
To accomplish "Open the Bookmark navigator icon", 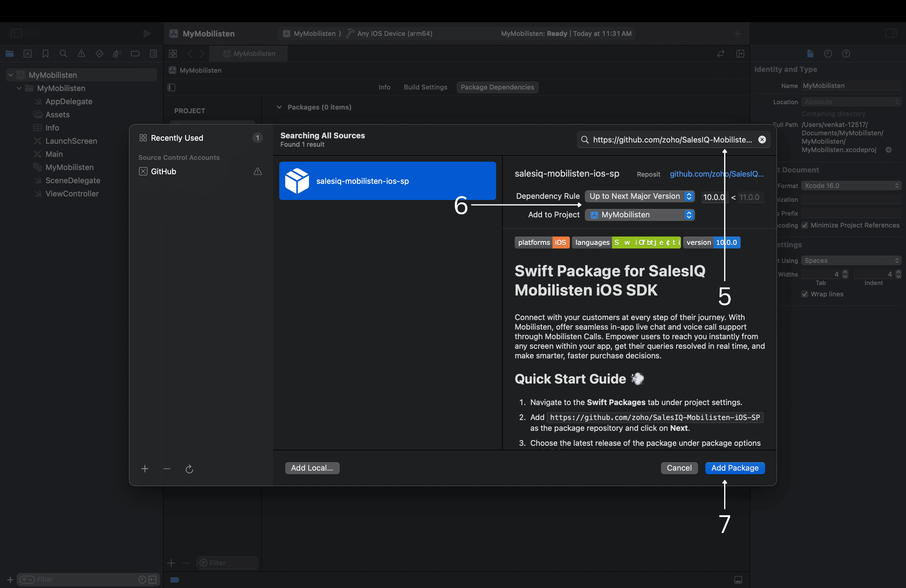I will point(45,54).
